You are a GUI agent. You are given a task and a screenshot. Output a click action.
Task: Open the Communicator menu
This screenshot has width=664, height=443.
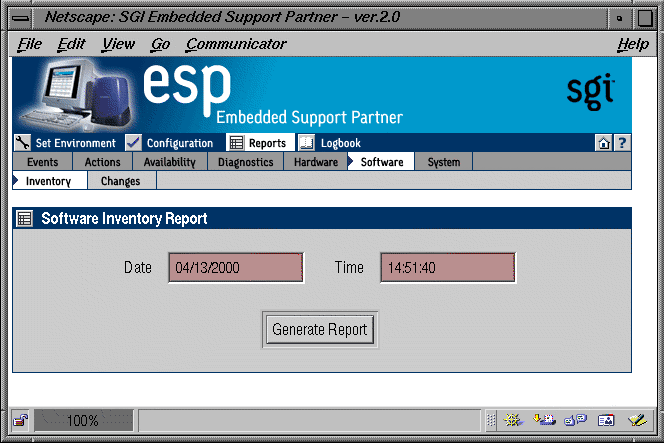pyautogui.click(x=236, y=44)
